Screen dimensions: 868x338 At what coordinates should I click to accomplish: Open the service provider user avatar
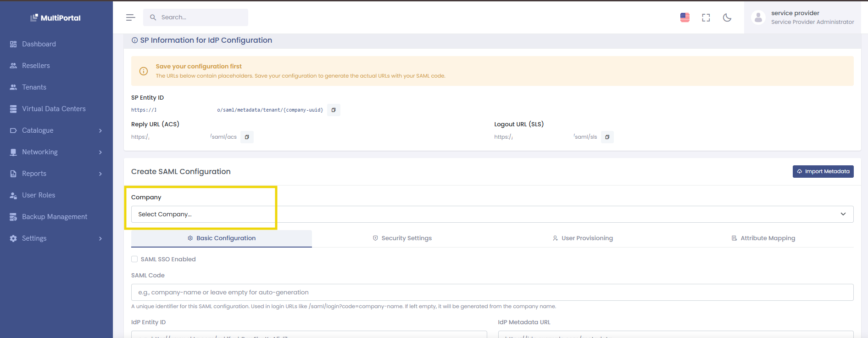point(758,17)
